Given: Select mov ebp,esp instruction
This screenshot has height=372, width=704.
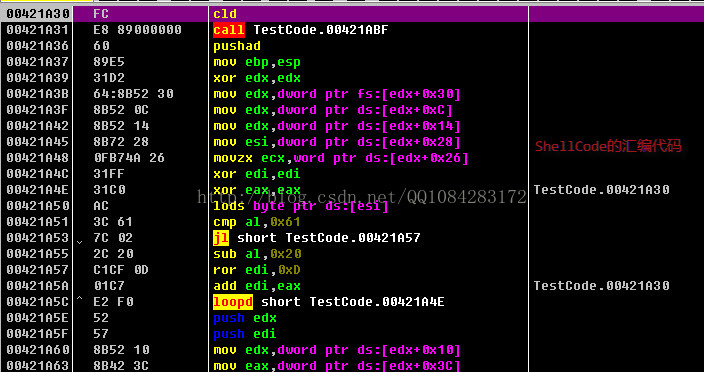Looking at the screenshot, I should (x=257, y=62).
